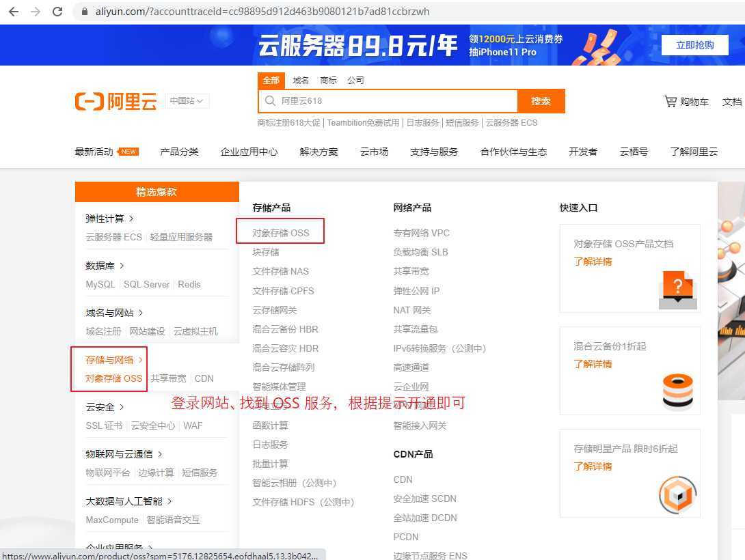Screen dimensions: 745x560
Task: Open the SSL 证书 sidebar link
Action: (104, 425)
